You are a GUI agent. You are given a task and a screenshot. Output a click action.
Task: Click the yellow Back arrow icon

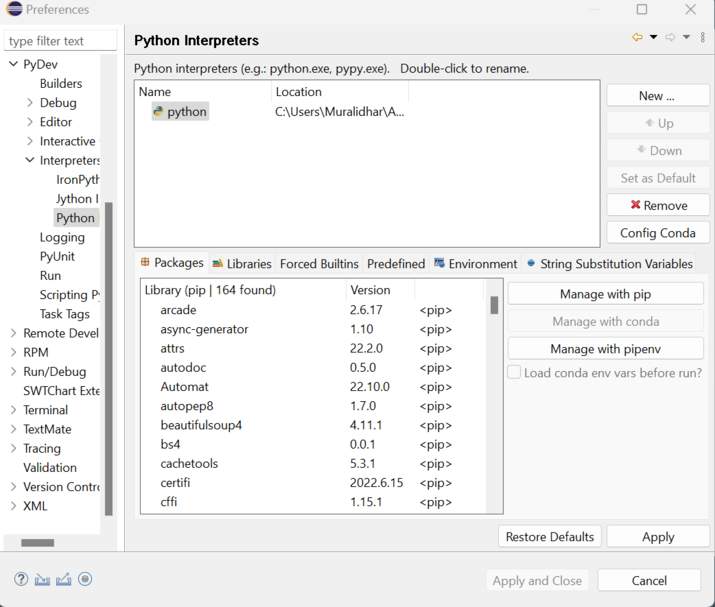click(637, 38)
